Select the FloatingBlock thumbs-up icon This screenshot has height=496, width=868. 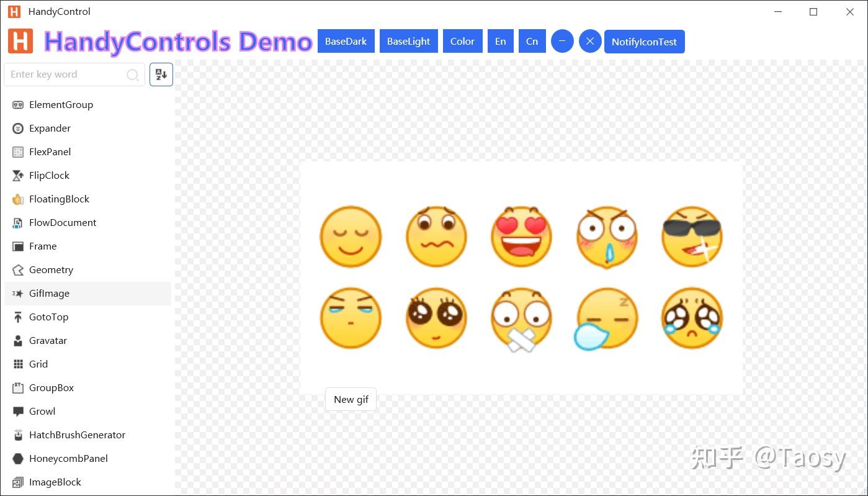tap(18, 199)
